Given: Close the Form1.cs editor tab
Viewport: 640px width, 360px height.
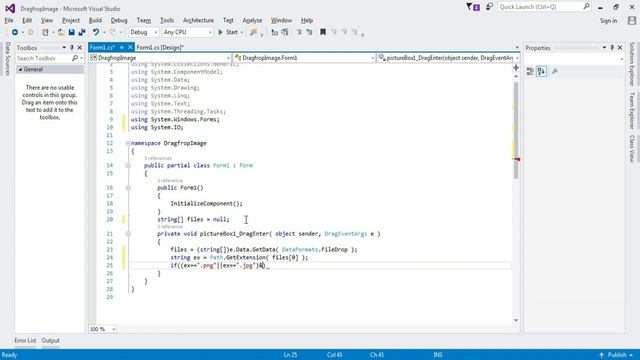Looking at the screenshot, I should pyautogui.click(x=130, y=47).
